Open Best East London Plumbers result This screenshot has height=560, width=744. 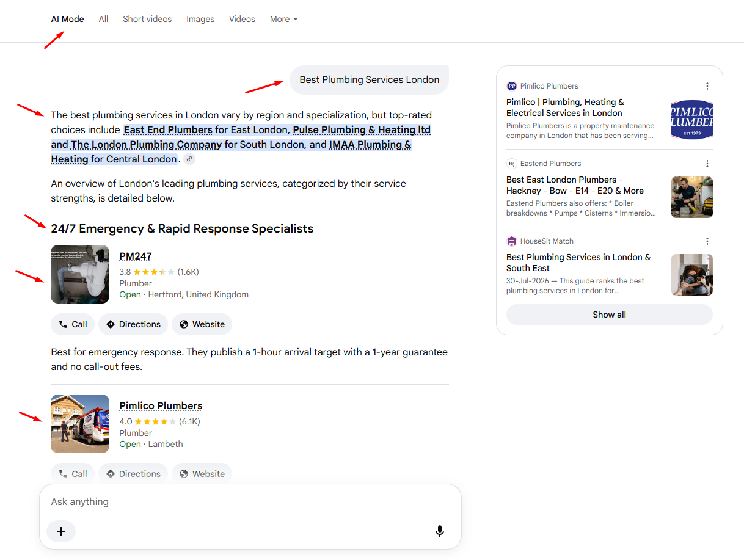point(575,185)
